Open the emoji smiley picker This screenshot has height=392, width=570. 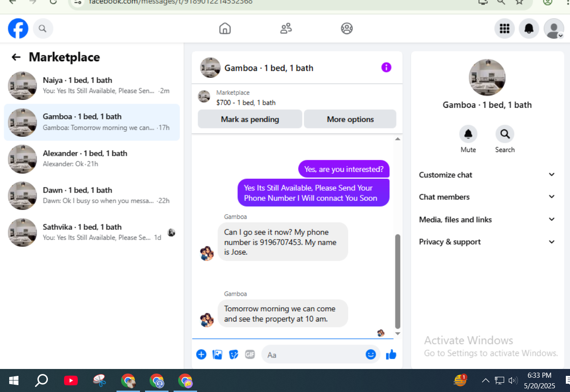pos(371,354)
